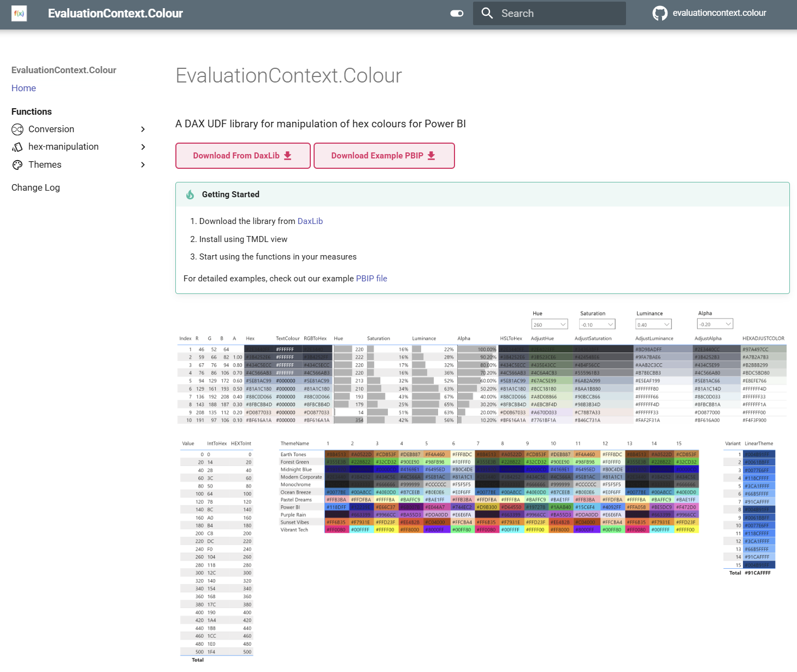Image resolution: width=797 pixels, height=672 pixels.
Task: Click the Themes palette icon
Action: pos(17,165)
